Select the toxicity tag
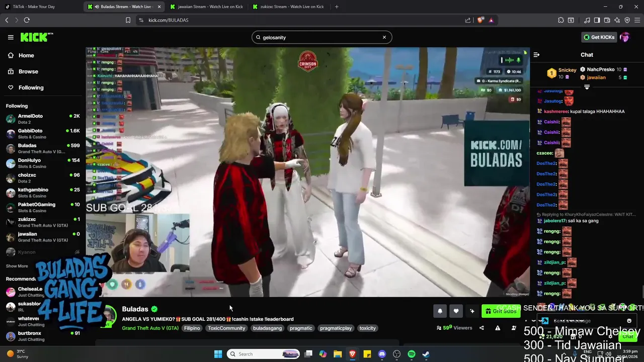Viewport: 644px width, 362px height. [367, 328]
